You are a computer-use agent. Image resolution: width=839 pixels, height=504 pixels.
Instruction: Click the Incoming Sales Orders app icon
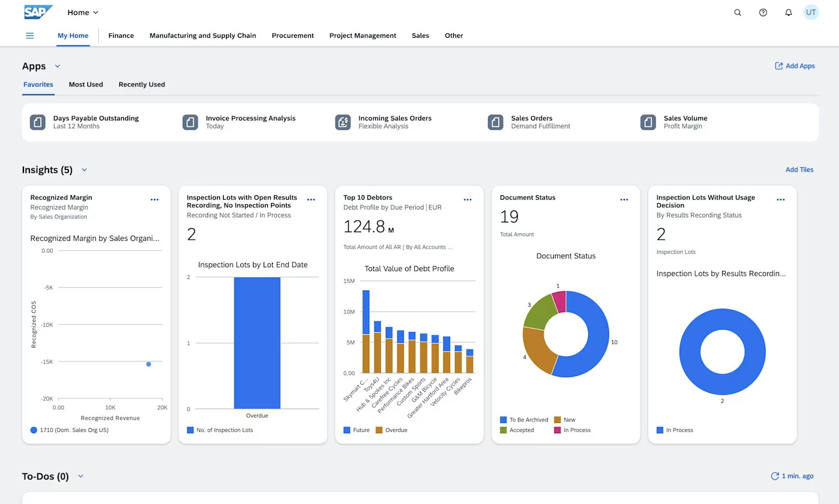[343, 122]
